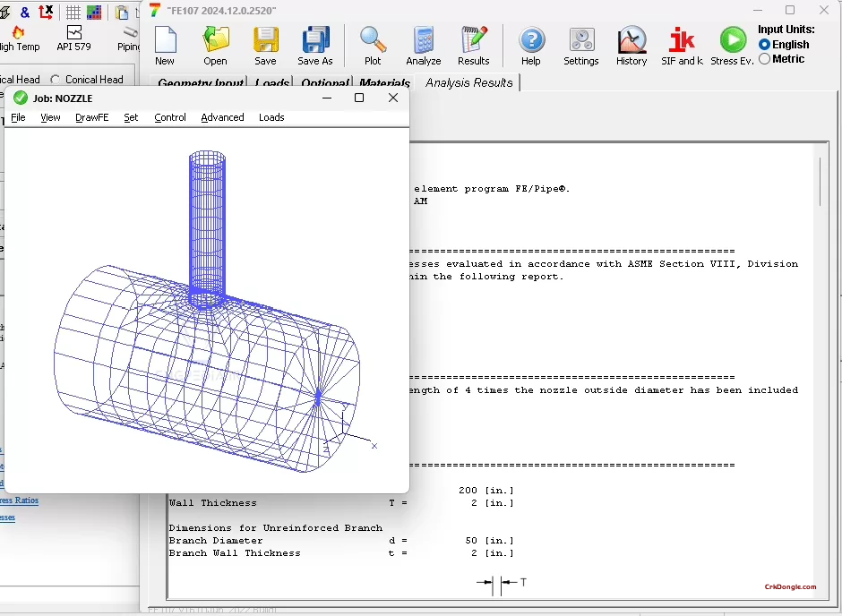Open the Advanced menu
The height and width of the screenshot is (616, 842).
pos(222,117)
